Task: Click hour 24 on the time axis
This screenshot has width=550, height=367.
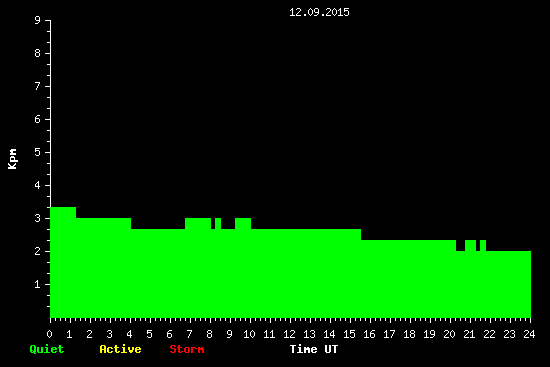Action: [x=529, y=334]
